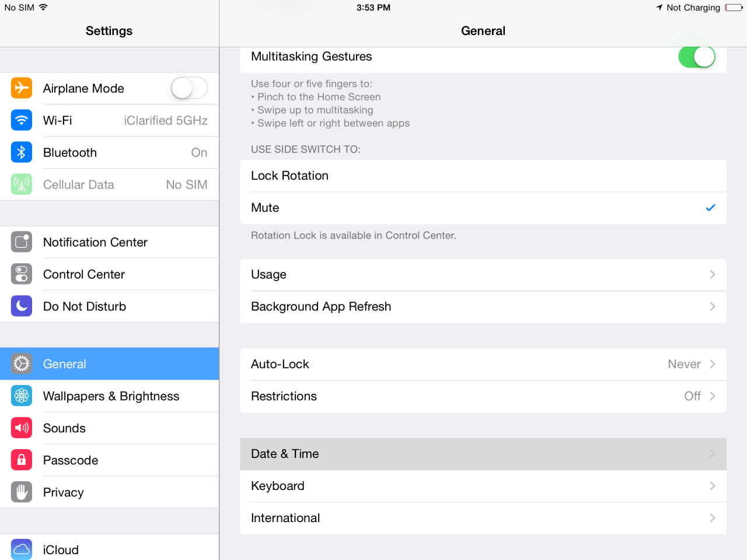Turn off the Multitasking Gestures switch

tap(696, 57)
